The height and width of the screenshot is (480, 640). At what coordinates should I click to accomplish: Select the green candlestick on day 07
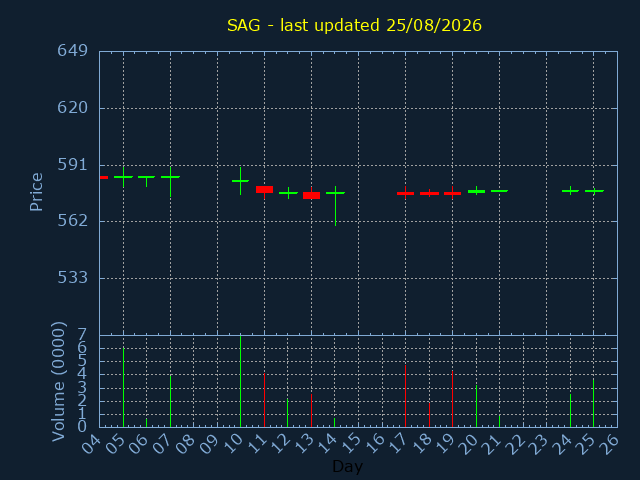pos(171,182)
